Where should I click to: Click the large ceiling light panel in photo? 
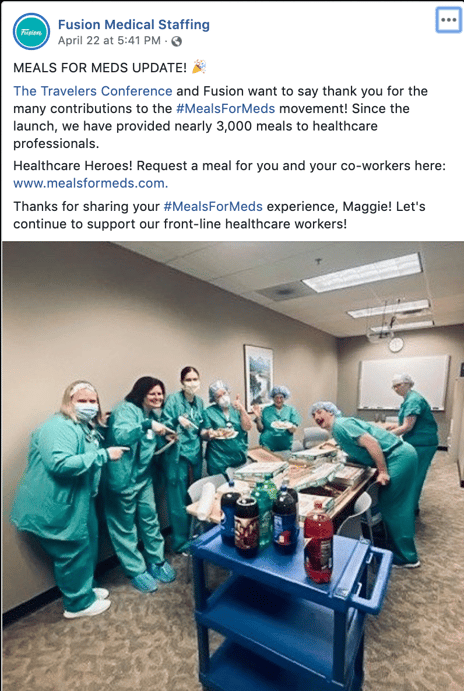click(363, 272)
